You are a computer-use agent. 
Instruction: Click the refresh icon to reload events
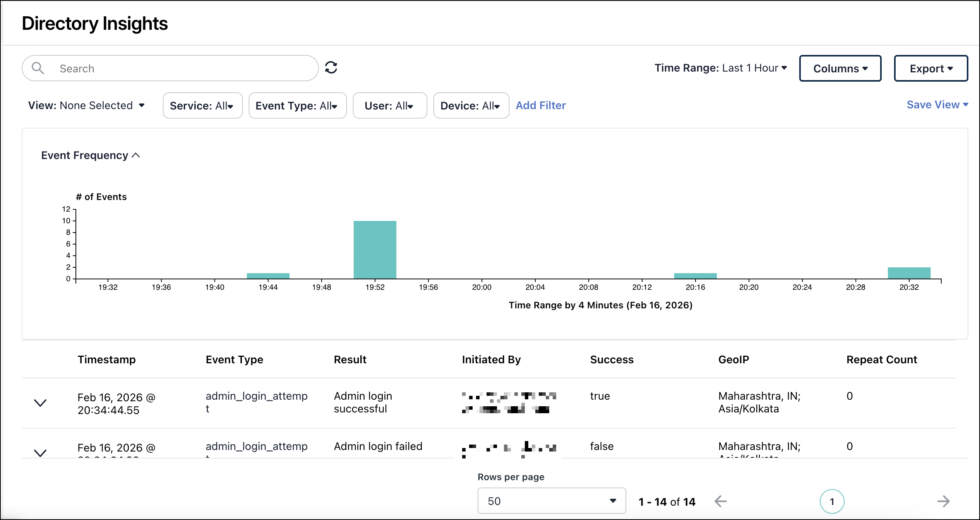[x=331, y=67]
